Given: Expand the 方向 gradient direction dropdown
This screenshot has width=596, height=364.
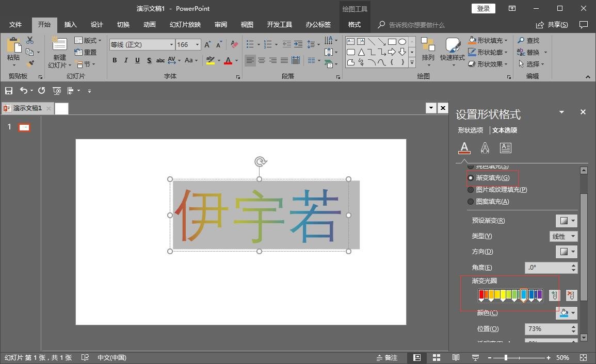Looking at the screenshot, I should tap(566, 252).
